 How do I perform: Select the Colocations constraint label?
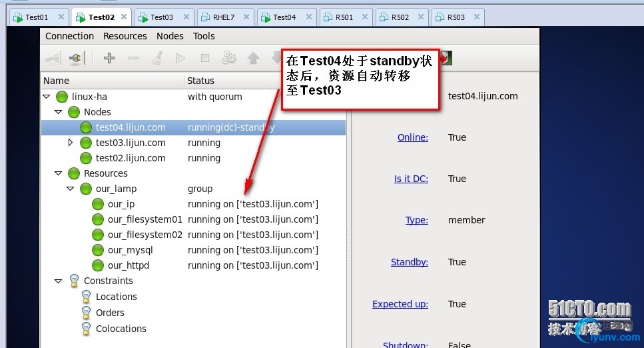pos(121,329)
